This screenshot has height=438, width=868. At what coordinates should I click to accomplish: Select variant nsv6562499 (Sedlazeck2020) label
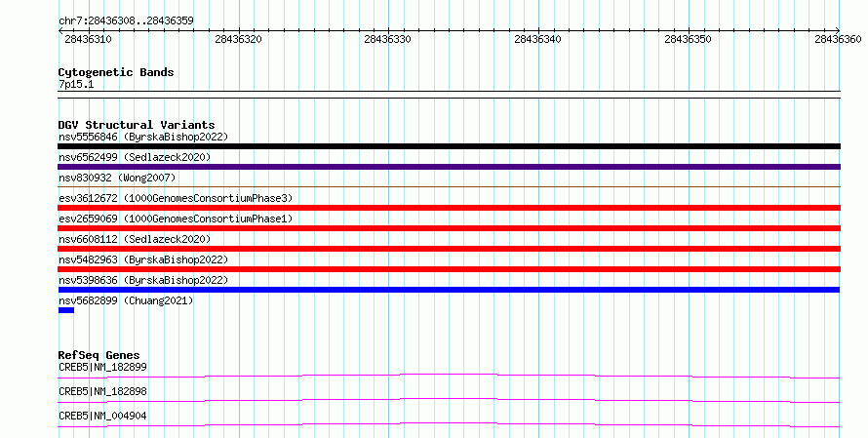coord(135,157)
